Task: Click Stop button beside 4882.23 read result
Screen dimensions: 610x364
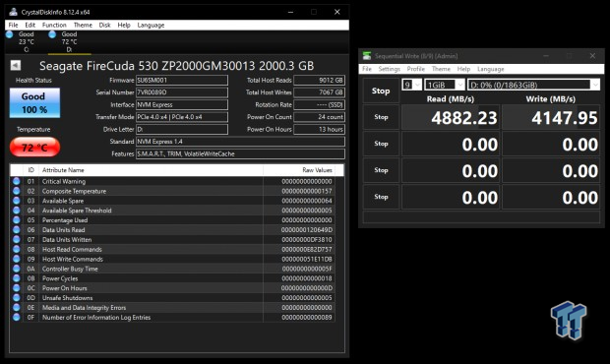Action: point(381,117)
